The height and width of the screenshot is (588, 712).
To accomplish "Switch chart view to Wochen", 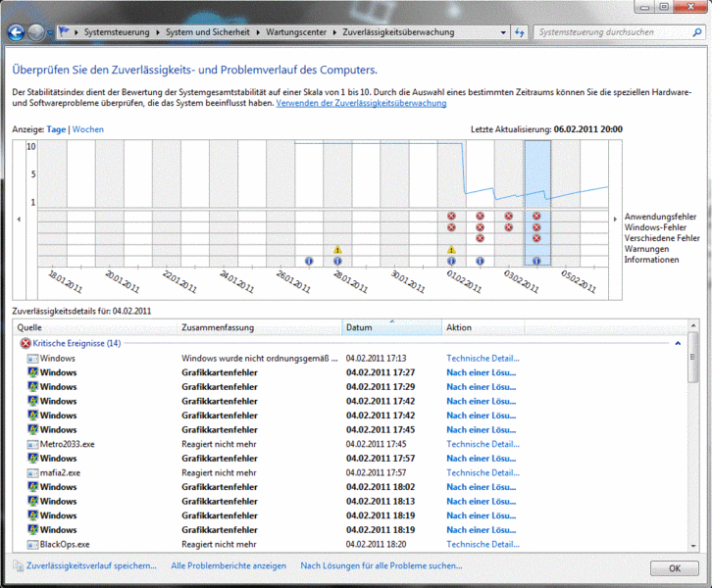I will coord(88,129).
